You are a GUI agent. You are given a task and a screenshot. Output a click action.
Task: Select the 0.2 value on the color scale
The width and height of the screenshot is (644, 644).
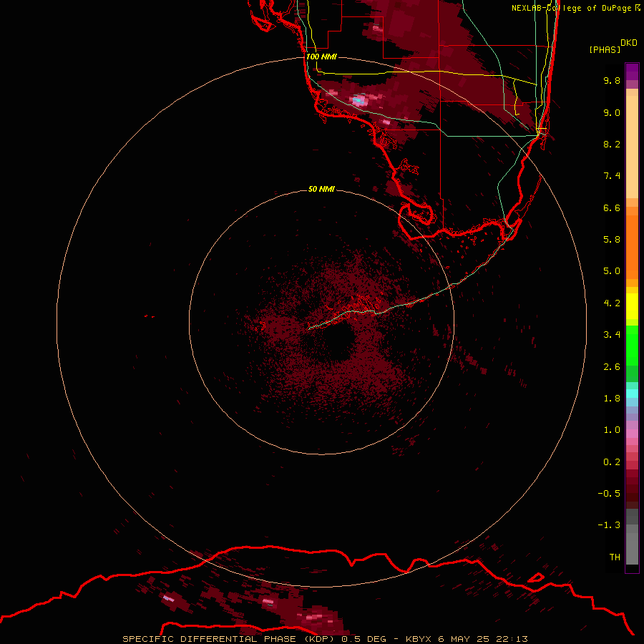(612, 462)
